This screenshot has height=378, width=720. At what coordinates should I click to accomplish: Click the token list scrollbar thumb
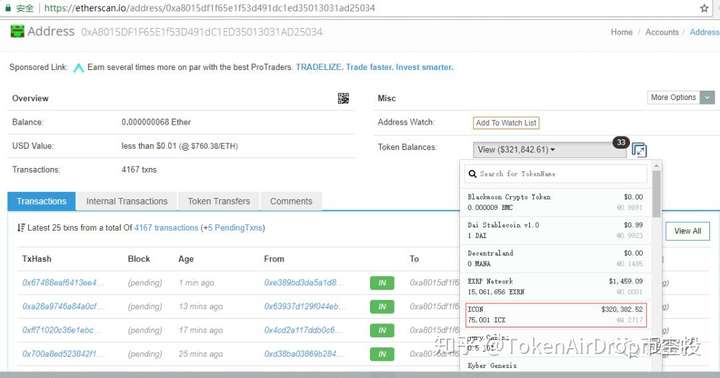tap(656, 194)
